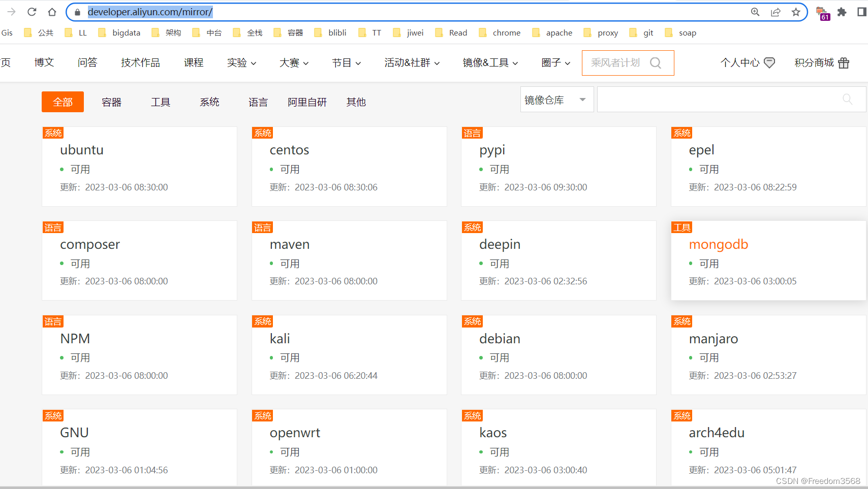
Task: Open the composer mirror card
Action: [x=139, y=260]
